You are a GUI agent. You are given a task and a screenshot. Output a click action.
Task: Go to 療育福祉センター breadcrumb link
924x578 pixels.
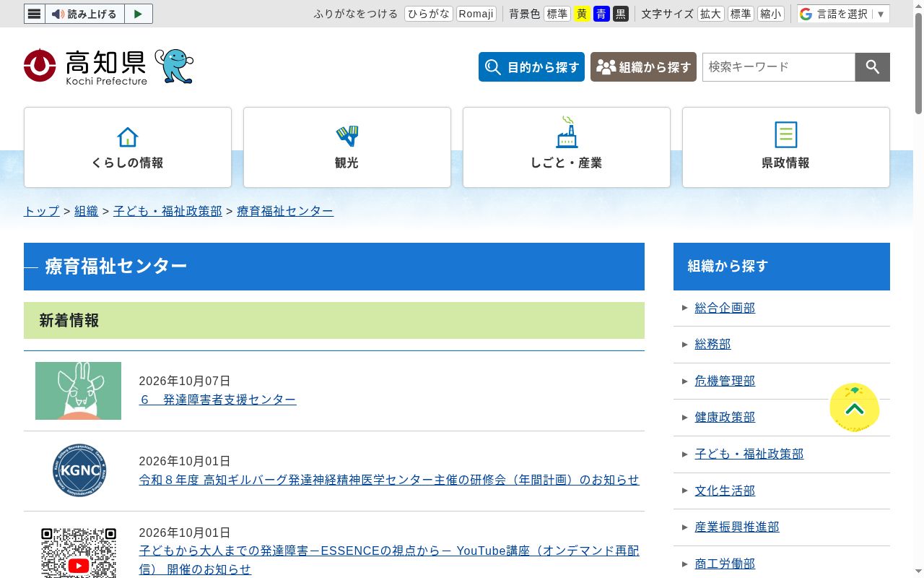(285, 211)
